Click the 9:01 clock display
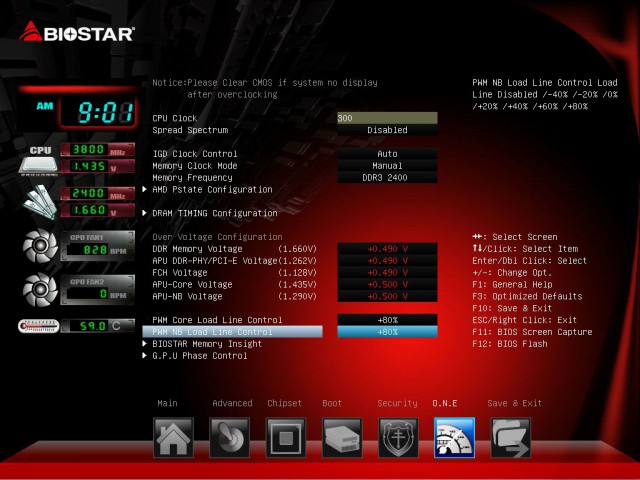Image resolution: width=640 pixels, height=480 pixels. point(98,112)
